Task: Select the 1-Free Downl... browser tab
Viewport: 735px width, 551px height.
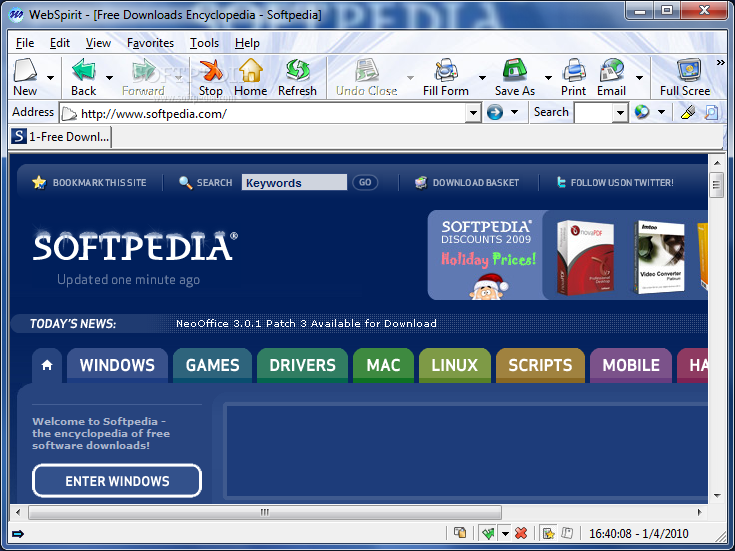Action: pos(60,136)
